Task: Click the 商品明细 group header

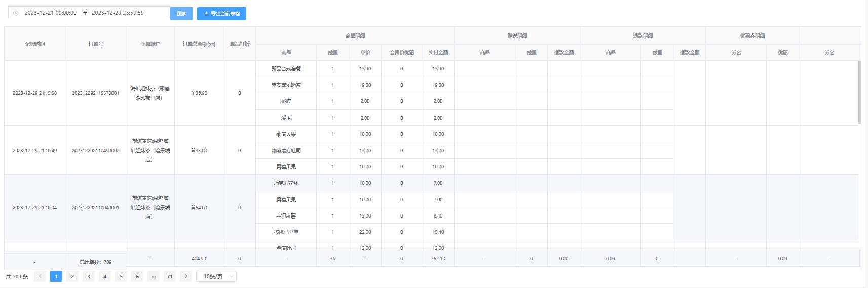Action: coord(355,36)
